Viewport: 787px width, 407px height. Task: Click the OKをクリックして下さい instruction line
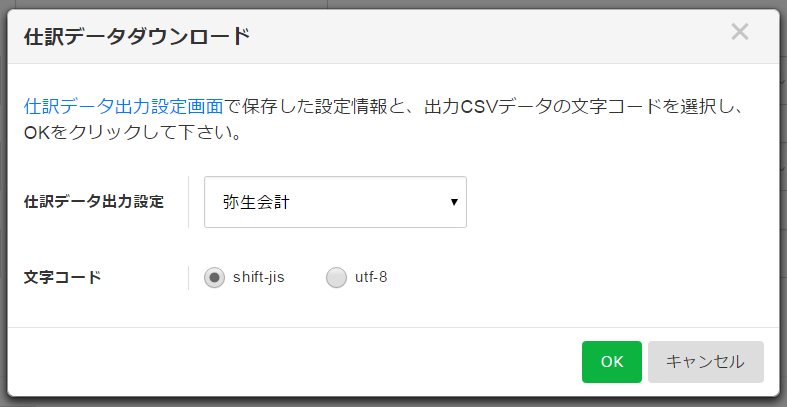point(132,133)
